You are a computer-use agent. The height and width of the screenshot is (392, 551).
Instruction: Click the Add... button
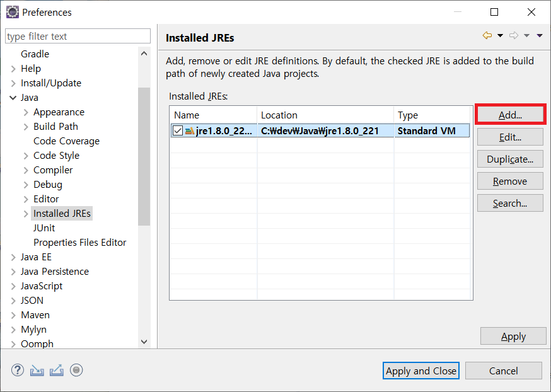click(x=510, y=115)
